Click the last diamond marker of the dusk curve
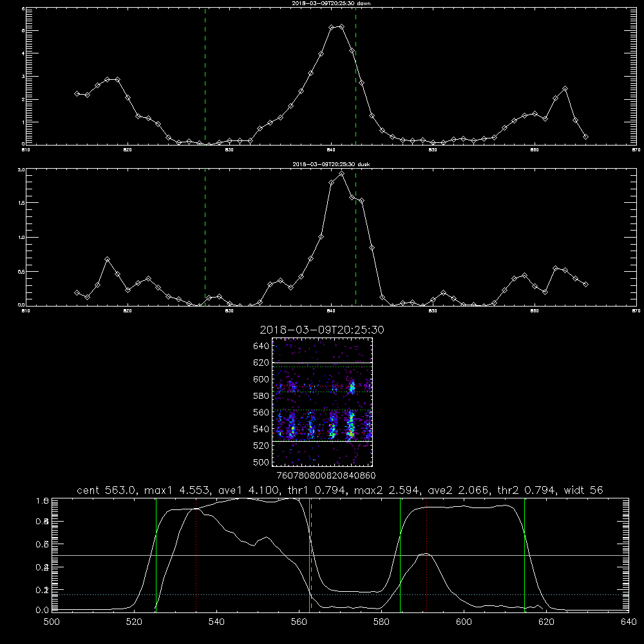Screen dimensions: 644x644 585,284
